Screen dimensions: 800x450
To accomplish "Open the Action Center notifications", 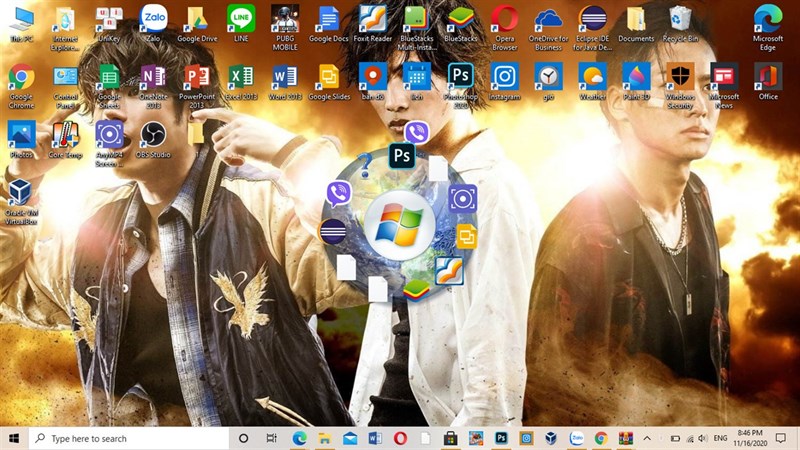I will (781, 438).
